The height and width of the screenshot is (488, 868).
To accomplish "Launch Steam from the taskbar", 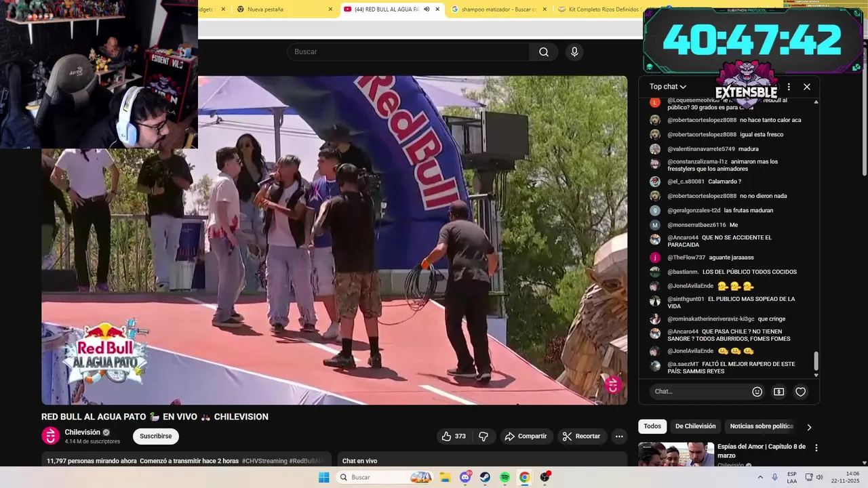I will click(485, 477).
